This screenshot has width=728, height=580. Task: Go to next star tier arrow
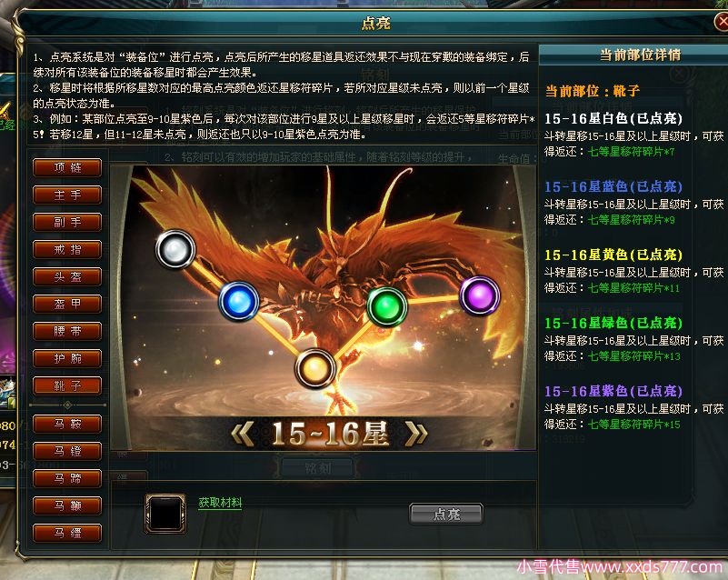[x=416, y=434]
